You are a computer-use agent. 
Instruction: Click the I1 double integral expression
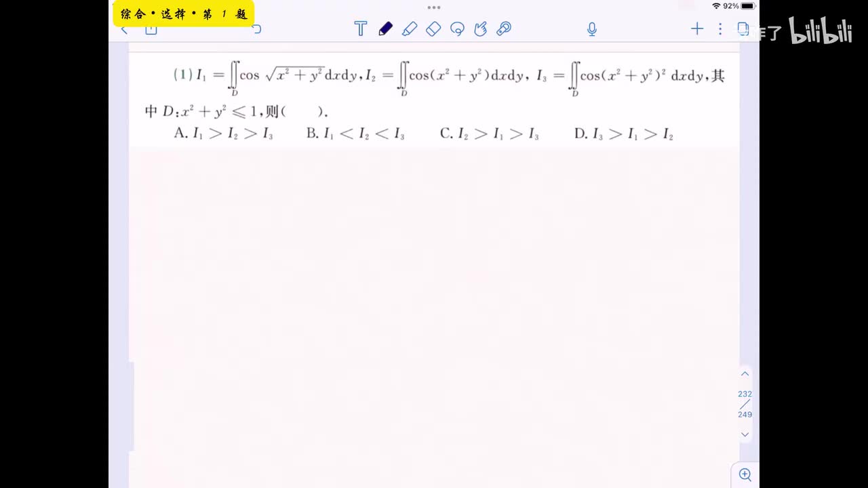pos(277,77)
